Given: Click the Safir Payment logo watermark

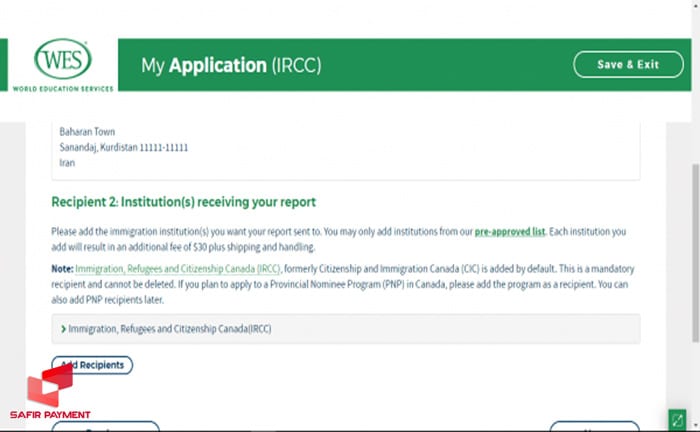Looking at the screenshot, I should coord(51,392).
